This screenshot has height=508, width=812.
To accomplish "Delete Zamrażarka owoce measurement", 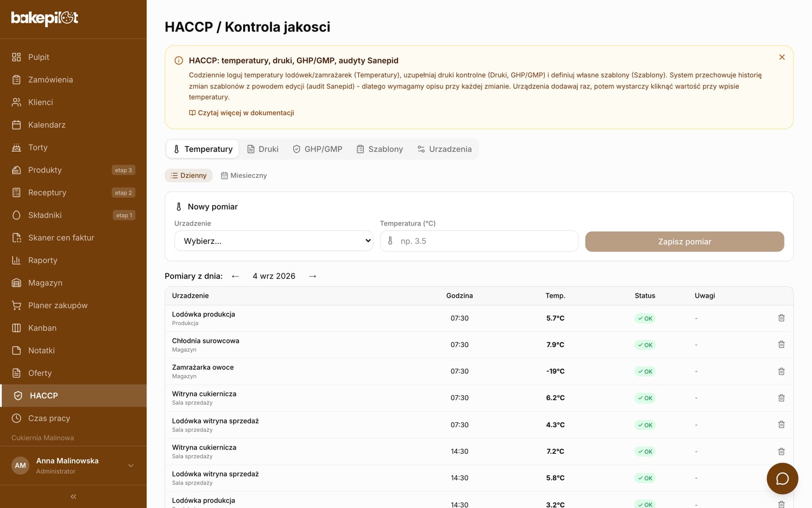I will [x=781, y=371].
